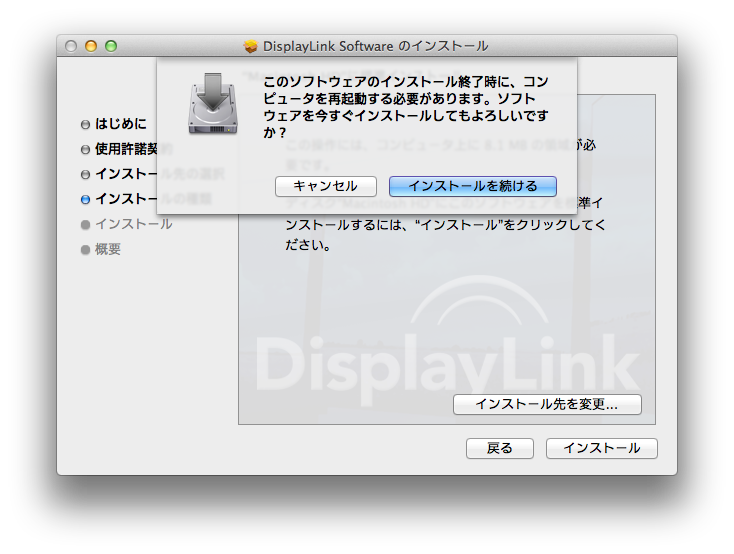The width and height of the screenshot is (734, 554).
Task: Click the bullet next to 概要
Action: 85,250
